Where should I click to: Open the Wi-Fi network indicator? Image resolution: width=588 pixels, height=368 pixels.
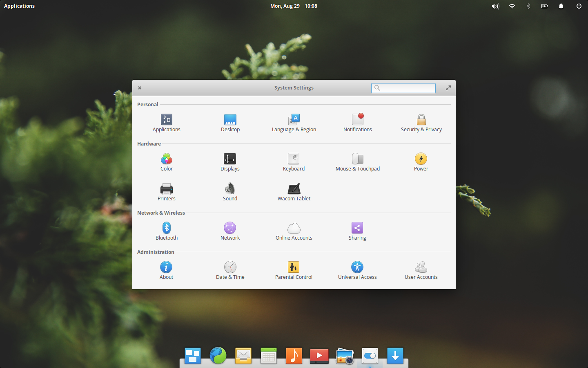click(x=512, y=6)
